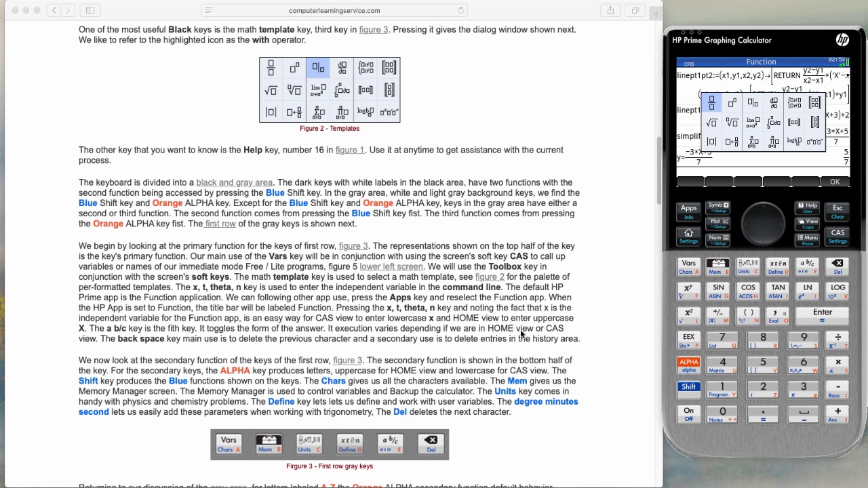Tap the Toolbox Mem key on calculator keypad
The height and width of the screenshot is (488, 868).
click(717, 267)
